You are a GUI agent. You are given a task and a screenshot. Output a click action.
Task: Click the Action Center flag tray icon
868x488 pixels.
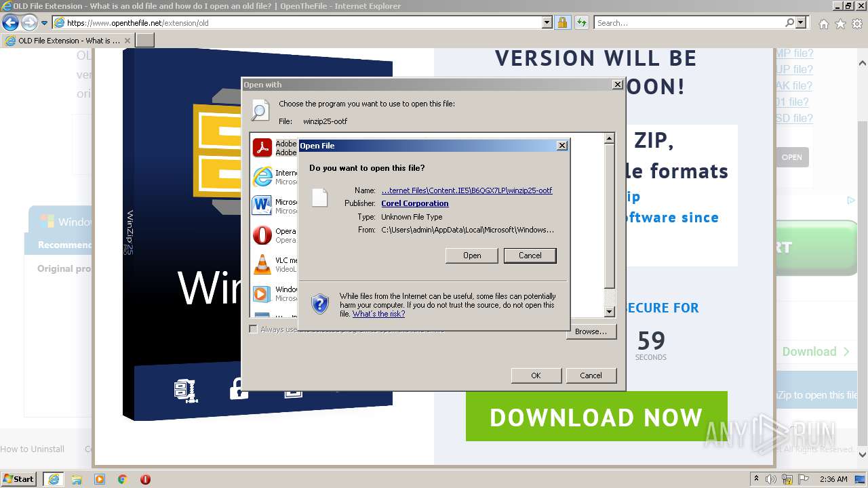click(804, 479)
